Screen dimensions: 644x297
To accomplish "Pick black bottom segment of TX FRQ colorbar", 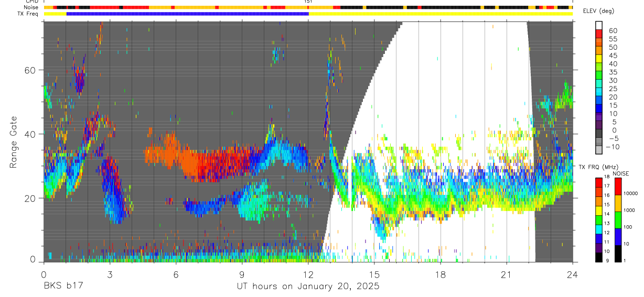I will pyautogui.click(x=599, y=256).
